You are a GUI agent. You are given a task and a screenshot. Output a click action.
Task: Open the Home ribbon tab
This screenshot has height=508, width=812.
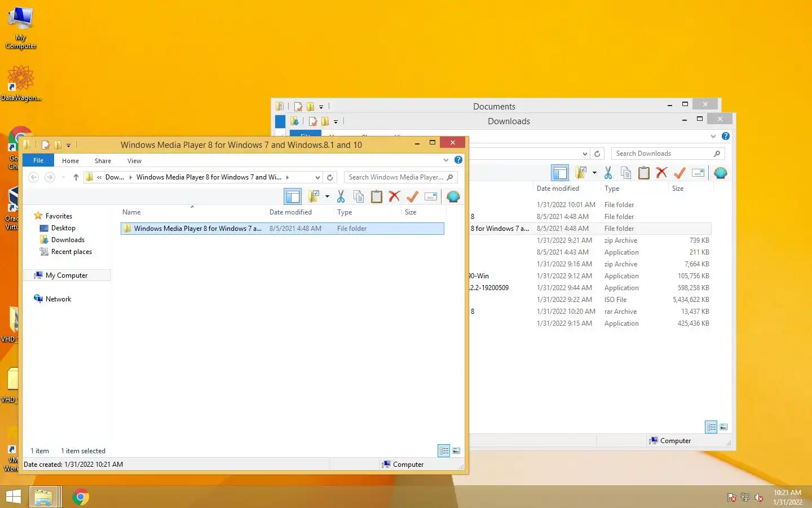point(70,161)
